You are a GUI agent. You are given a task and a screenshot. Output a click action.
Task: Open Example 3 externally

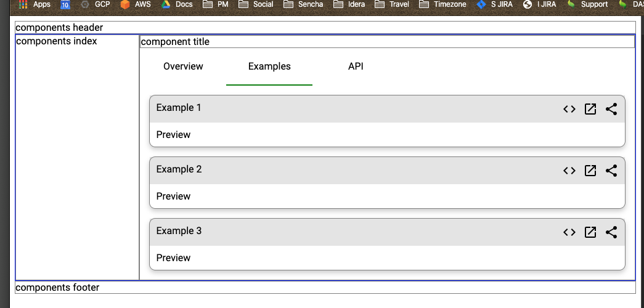590,232
